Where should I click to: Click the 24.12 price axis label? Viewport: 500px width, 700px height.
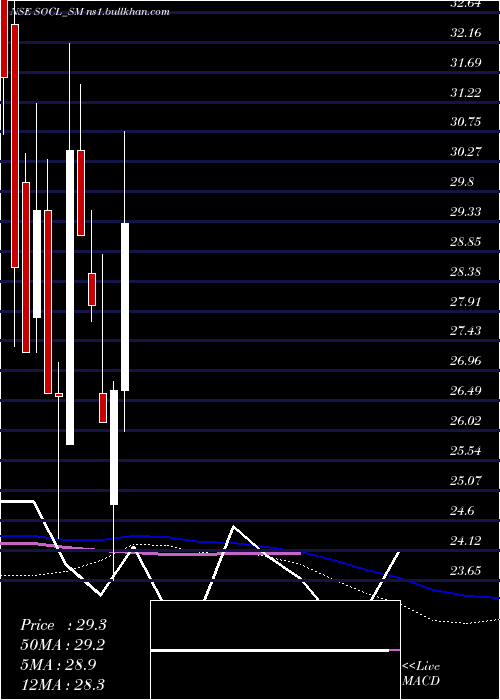pos(466,541)
